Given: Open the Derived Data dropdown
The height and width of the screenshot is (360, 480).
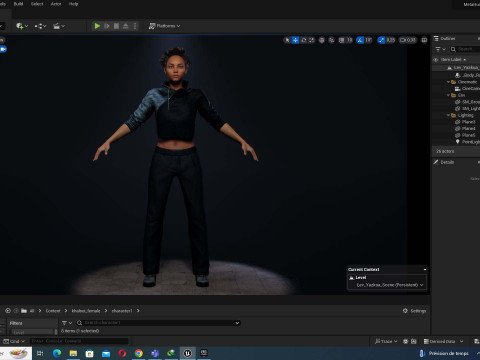Looking at the screenshot, I should pos(443,341).
